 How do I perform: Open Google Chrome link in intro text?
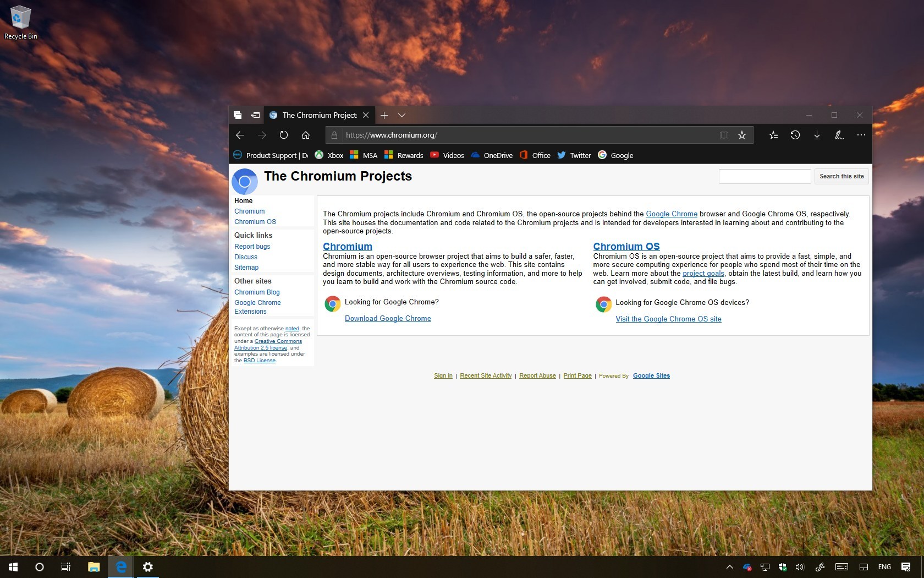(x=672, y=214)
